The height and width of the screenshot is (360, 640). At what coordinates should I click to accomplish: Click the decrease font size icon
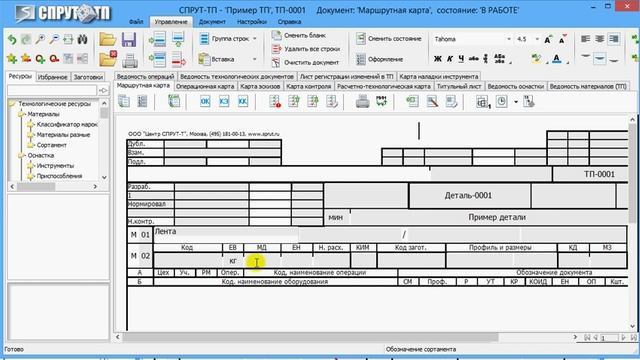pos(563,39)
